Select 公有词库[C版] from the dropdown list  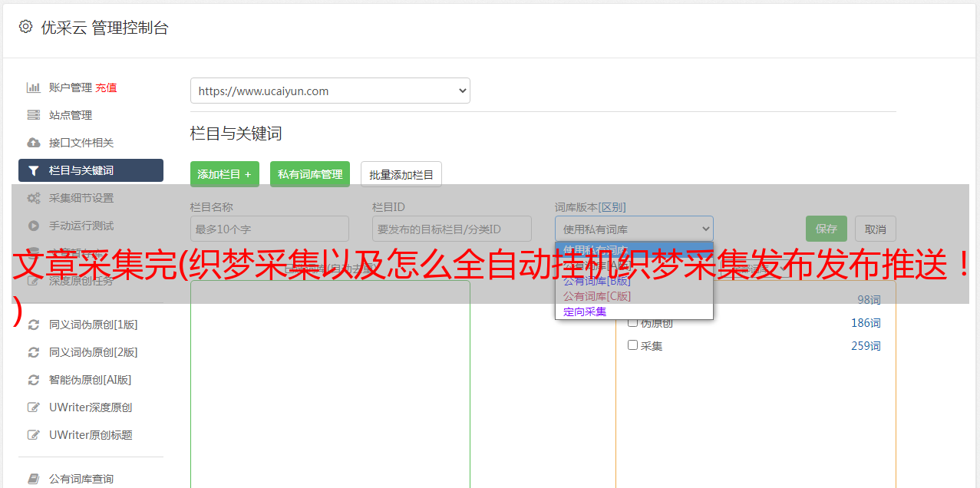(x=634, y=296)
